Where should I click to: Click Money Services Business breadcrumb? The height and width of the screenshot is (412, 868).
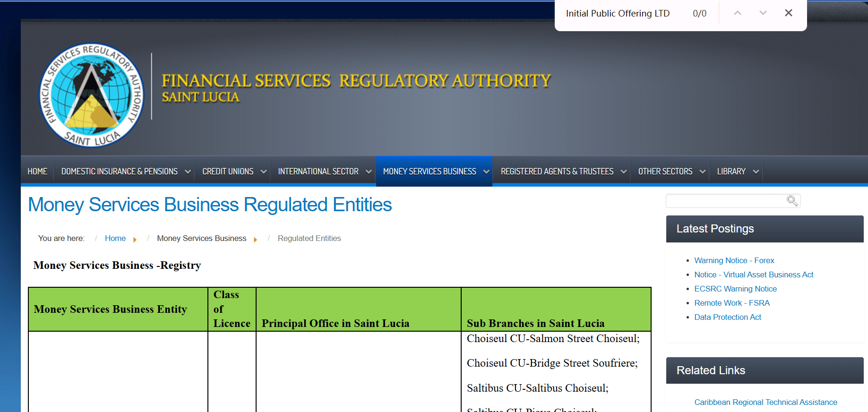(202, 239)
